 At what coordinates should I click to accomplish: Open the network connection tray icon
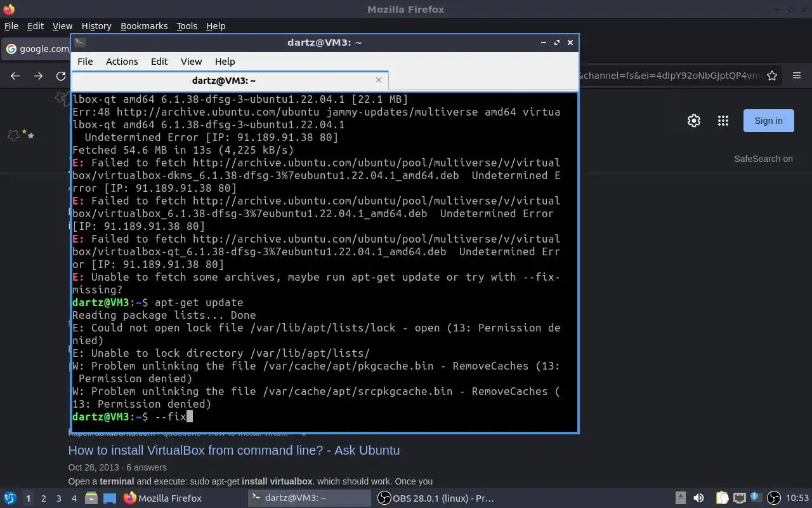coord(739,498)
